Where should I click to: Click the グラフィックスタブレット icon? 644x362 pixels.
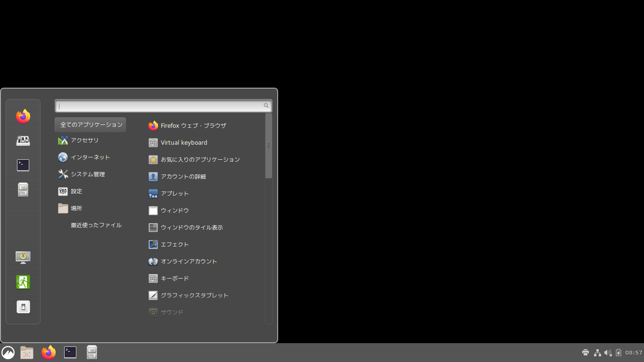coord(153,296)
